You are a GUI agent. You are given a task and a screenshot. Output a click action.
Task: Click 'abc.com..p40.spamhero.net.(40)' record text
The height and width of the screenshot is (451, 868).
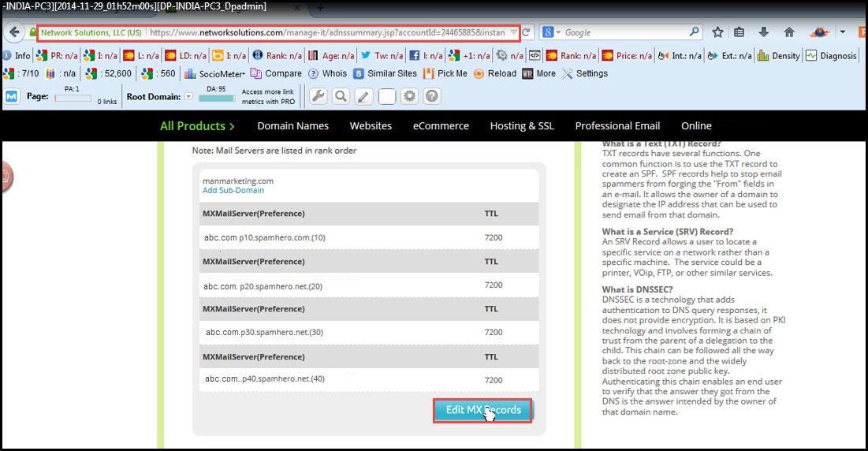(x=265, y=379)
